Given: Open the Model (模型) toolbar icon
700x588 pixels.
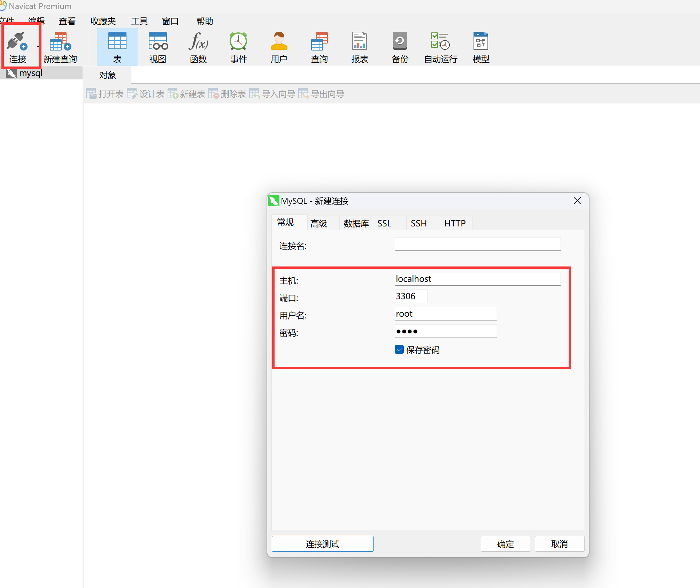Looking at the screenshot, I should pos(481,42).
